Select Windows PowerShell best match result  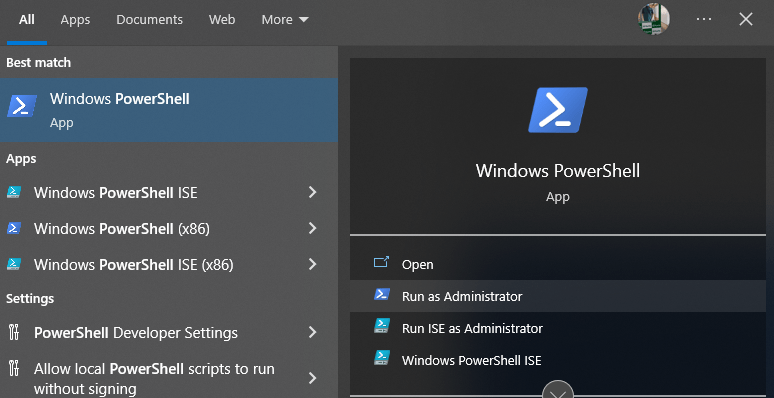pyautogui.click(x=169, y=110)
